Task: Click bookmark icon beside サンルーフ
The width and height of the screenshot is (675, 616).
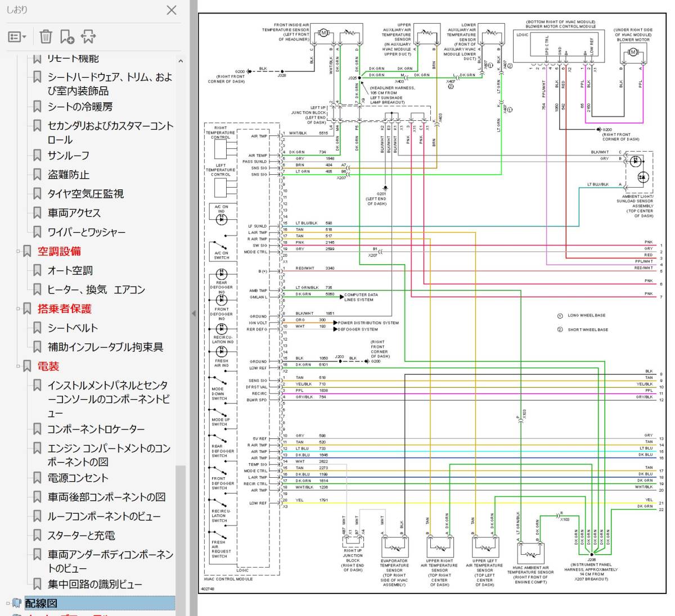Action: pos(37,156)
